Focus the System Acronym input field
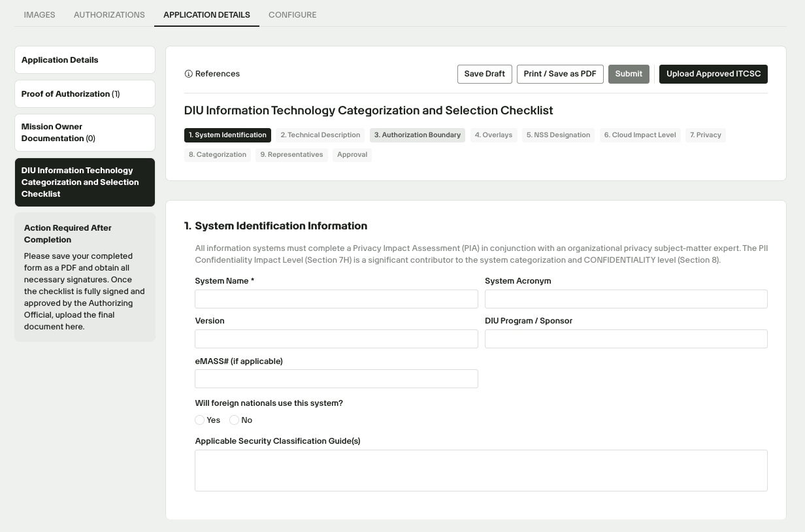805x532 pixels. [x=626, y=299]
